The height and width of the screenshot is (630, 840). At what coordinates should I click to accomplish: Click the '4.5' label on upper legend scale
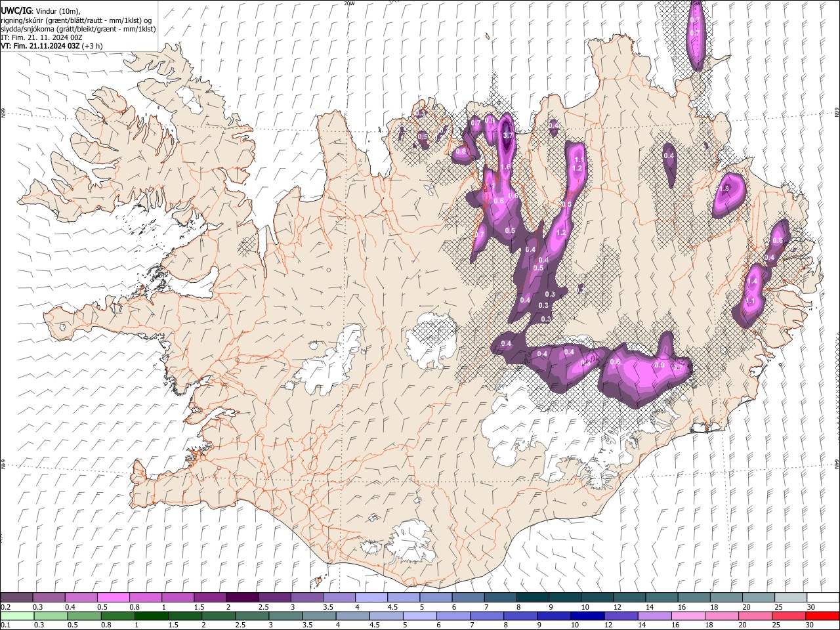[392, 607]
